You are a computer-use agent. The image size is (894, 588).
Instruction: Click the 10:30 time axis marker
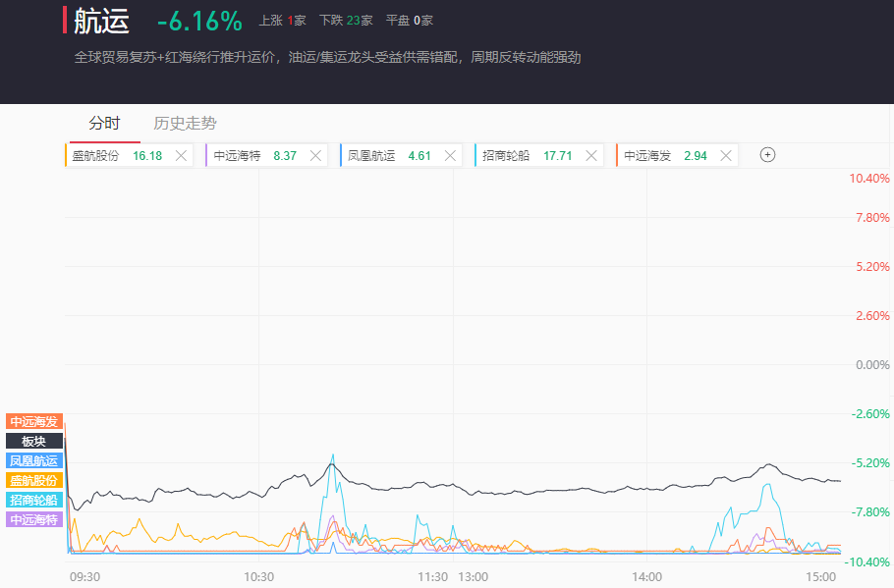(258, 576)
